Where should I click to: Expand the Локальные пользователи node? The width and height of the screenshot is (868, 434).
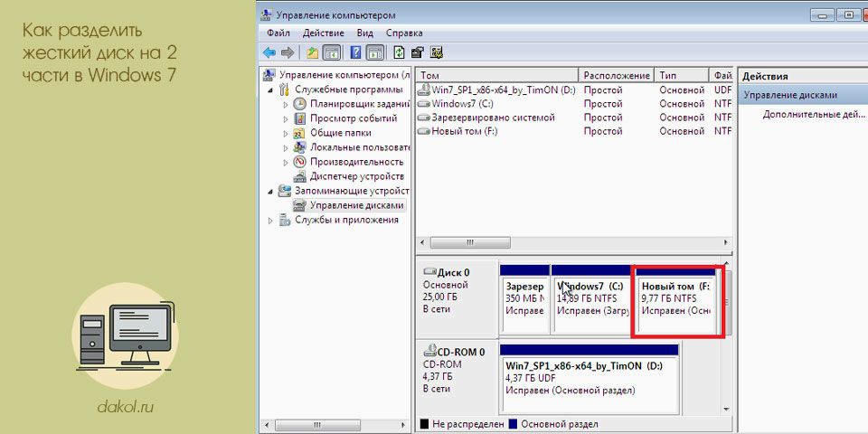click(x=286, y=147)
